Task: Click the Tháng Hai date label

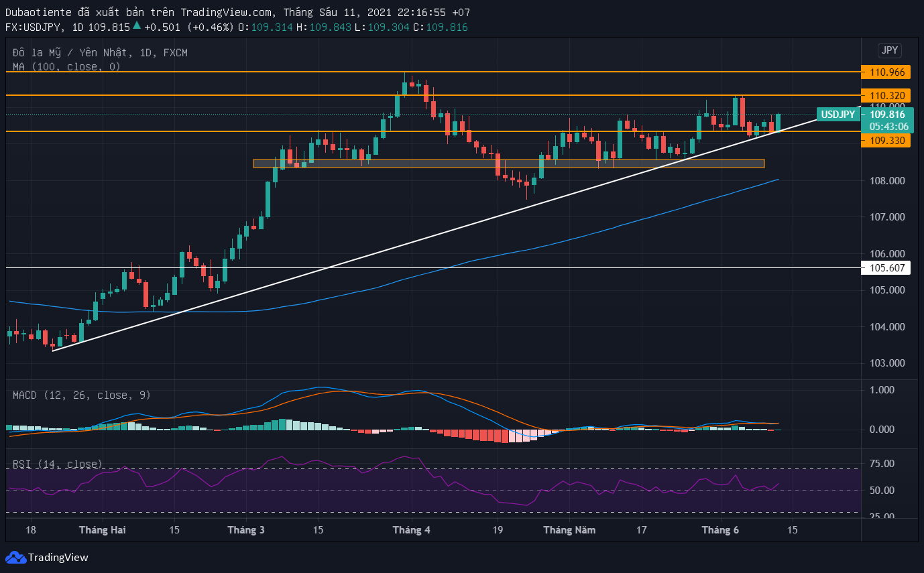Action: pyautogui.click(x=103, y=530)
